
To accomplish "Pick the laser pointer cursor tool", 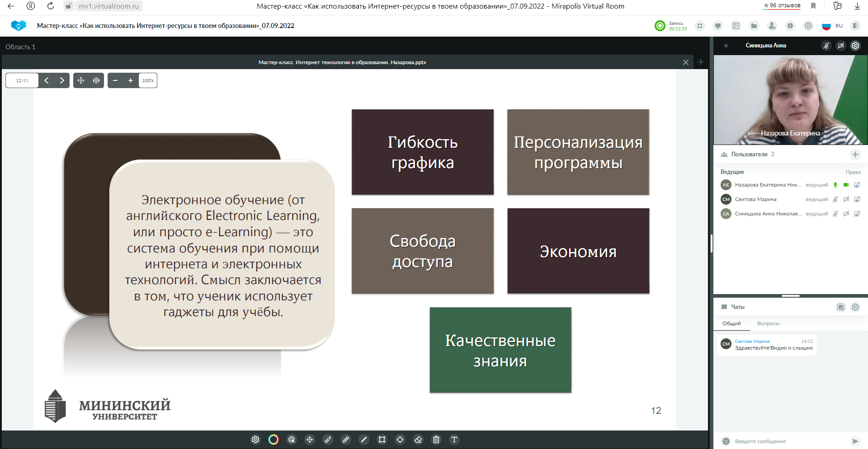I will tap(292, 440).
